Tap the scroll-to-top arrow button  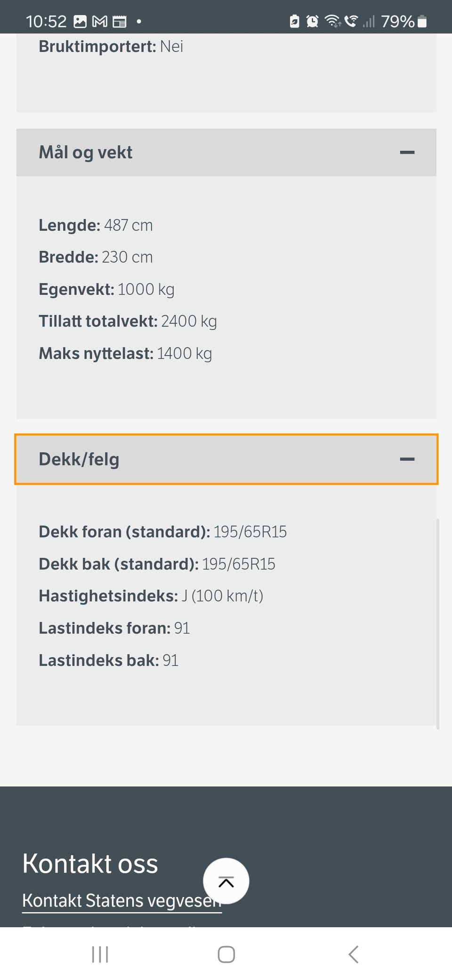click(226, 881)
